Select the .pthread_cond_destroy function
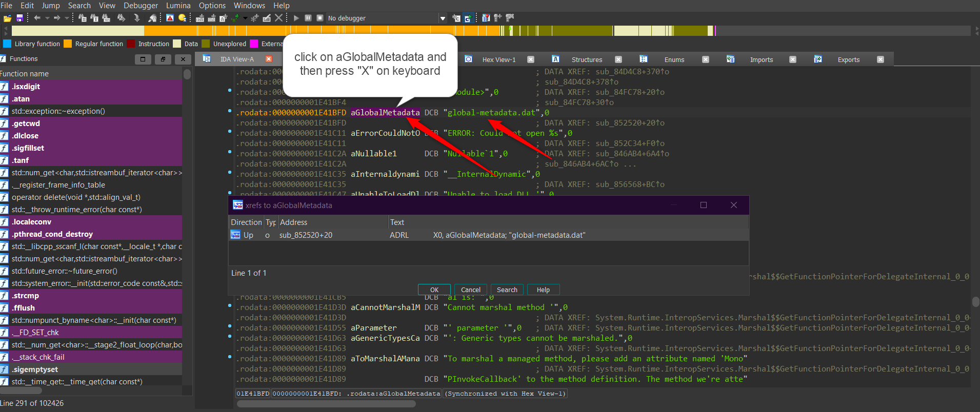This screenshot has width=980, height=412. (91, 234)
